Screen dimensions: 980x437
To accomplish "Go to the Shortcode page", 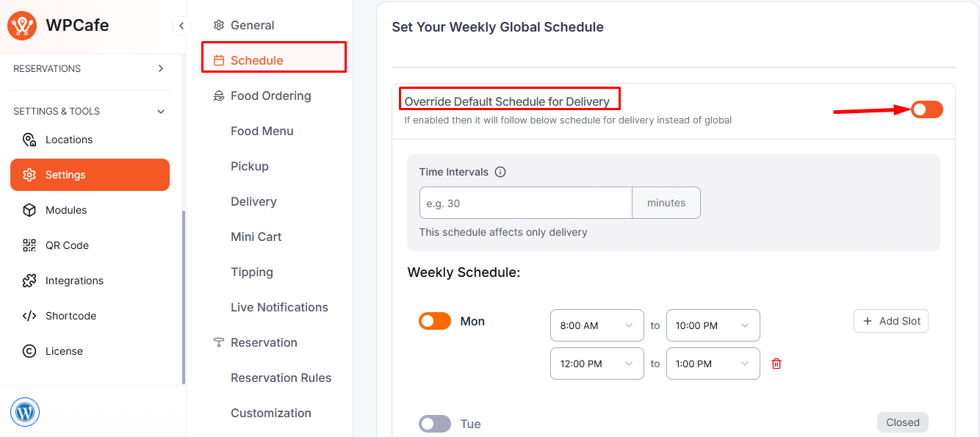I will point(71,316).
